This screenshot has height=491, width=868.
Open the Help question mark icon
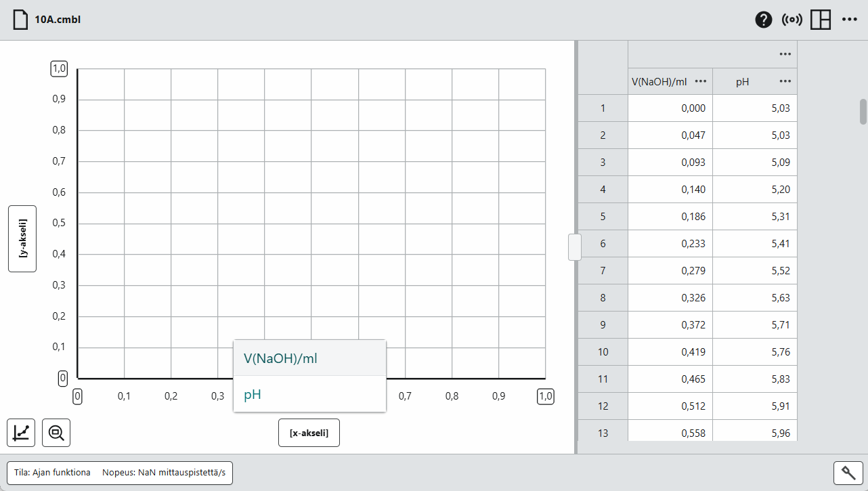(763, 20)
